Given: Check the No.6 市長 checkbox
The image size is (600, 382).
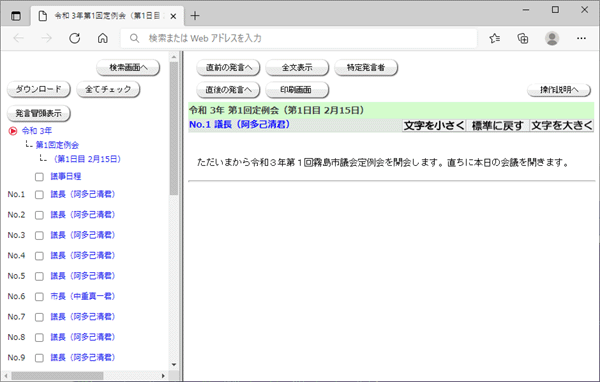Looking at the screenshot, I should [x=39, y=297].
